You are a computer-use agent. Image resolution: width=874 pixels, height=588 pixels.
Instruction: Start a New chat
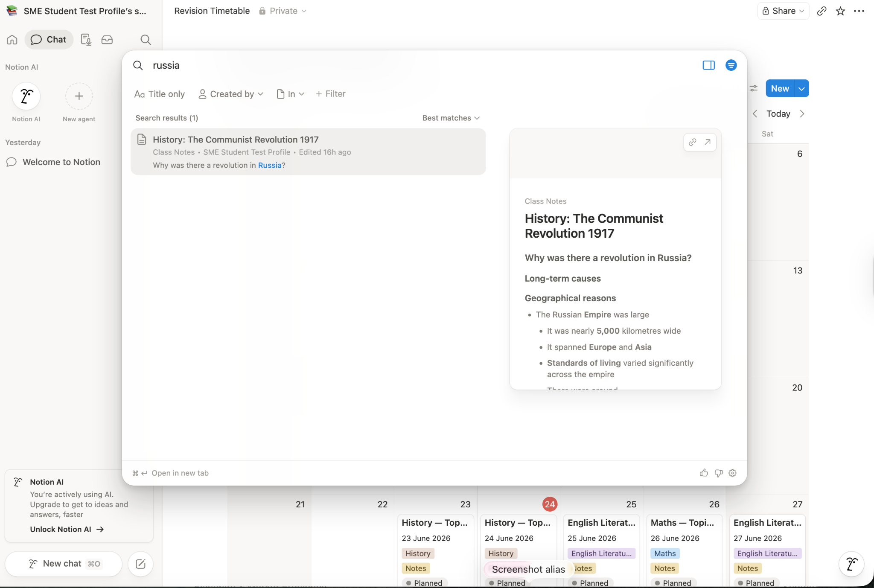coord(64,564)
